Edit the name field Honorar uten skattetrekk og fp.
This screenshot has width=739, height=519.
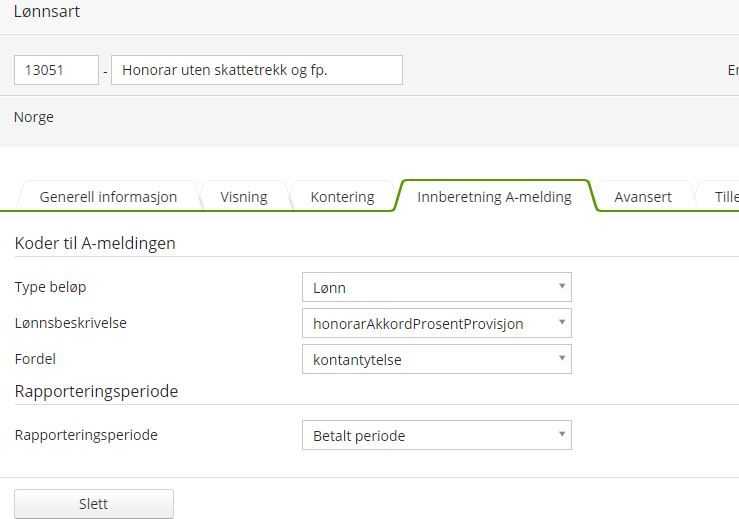click(257, 70)
